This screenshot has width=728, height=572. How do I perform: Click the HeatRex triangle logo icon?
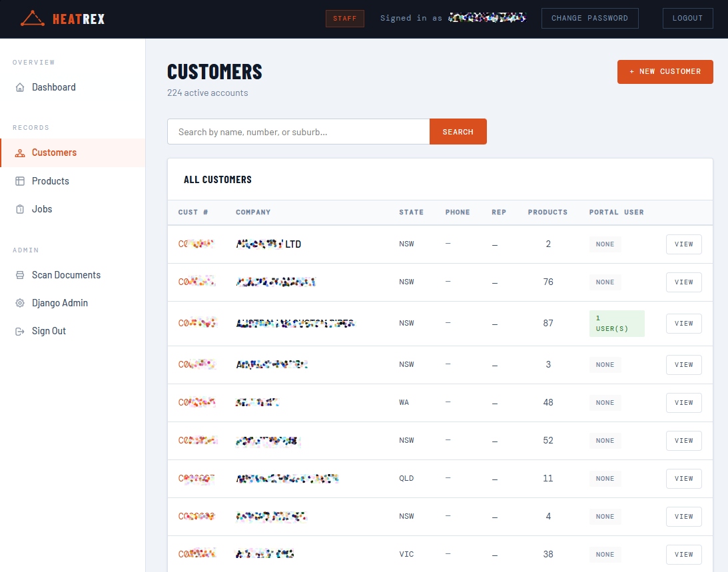click(x=33, y=19)
